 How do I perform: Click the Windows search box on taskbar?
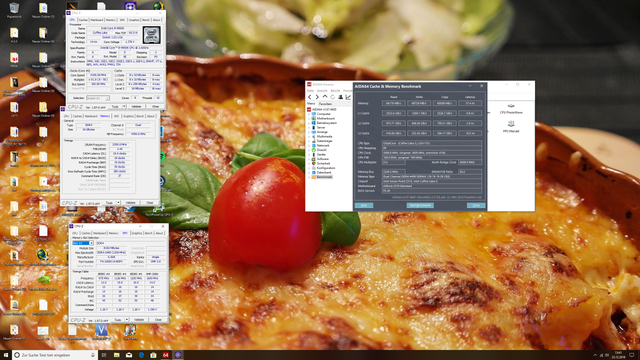pyautogui.click(x=55, y=355)
